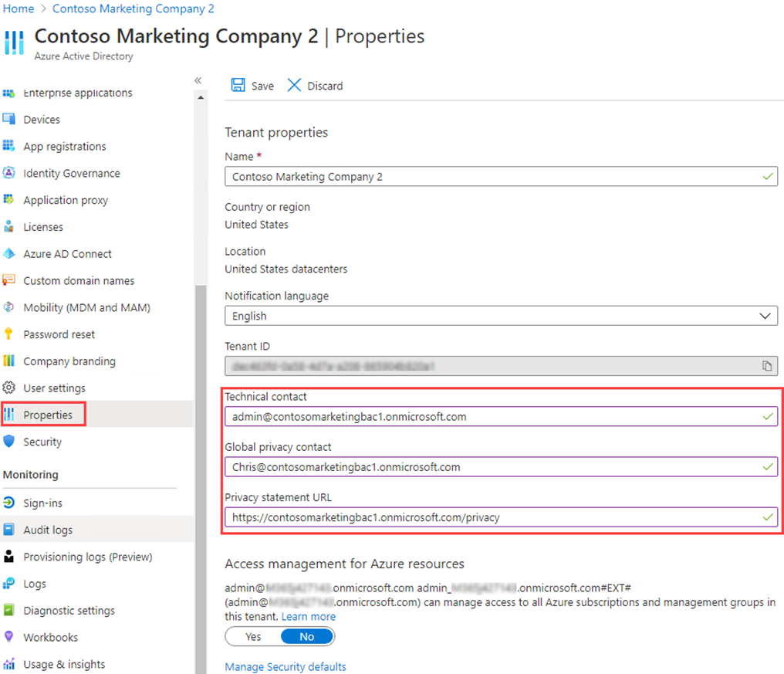Click the Provisioning logs person icon

point(8,557)
